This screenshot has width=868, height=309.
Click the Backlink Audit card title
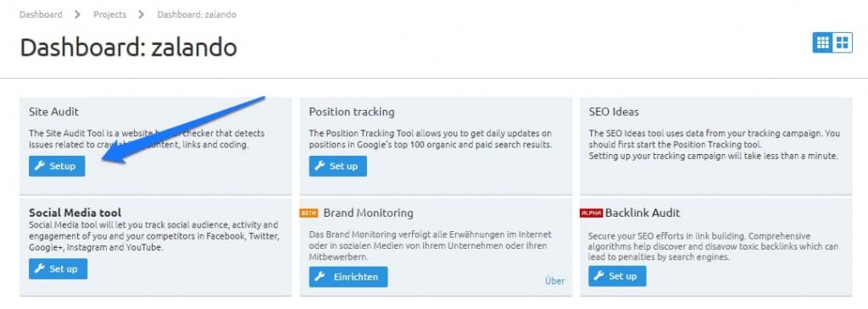click(x=643, y=212)
